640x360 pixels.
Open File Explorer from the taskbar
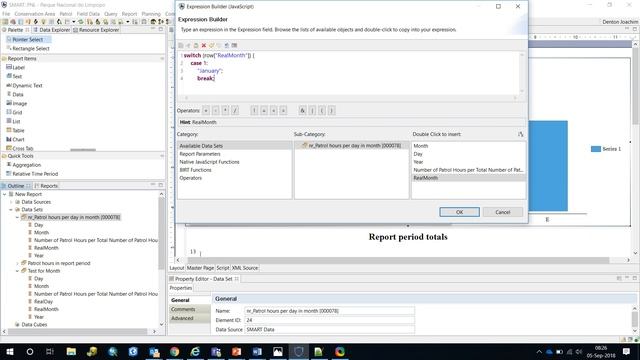tap(71, 351)
